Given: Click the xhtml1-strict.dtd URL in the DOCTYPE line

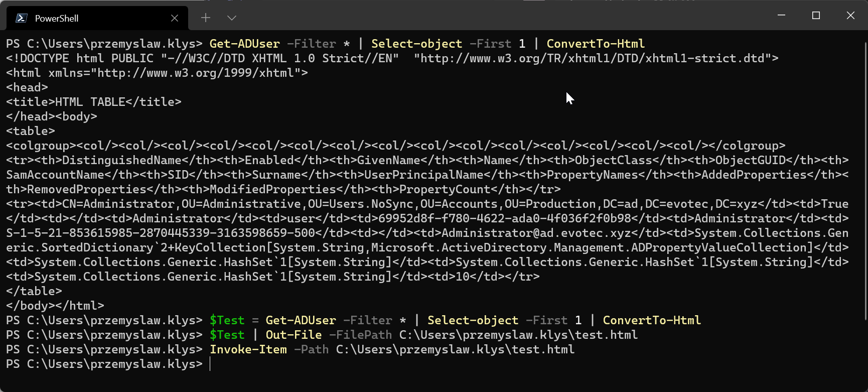Looking at the screenshot, I should pyautogui.click(x=596, y=59).
